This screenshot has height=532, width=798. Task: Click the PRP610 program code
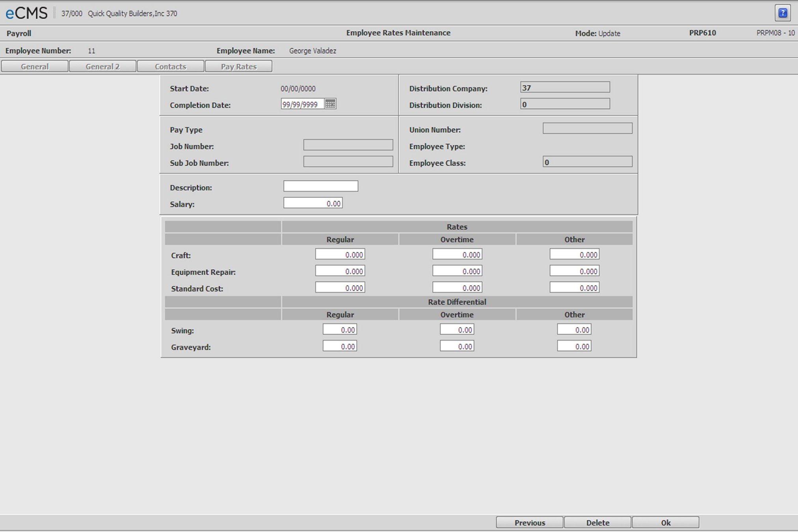coord(703,33)
